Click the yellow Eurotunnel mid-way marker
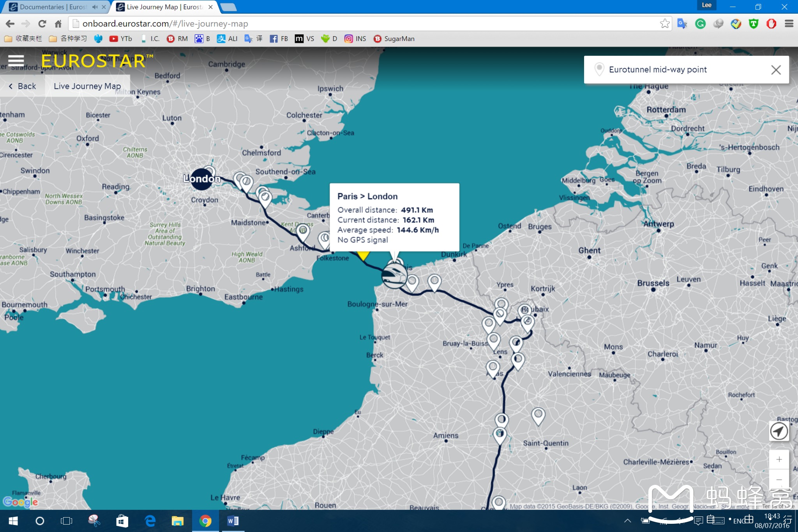This screenshot has height=532, width=798. [x=363, y=256]
